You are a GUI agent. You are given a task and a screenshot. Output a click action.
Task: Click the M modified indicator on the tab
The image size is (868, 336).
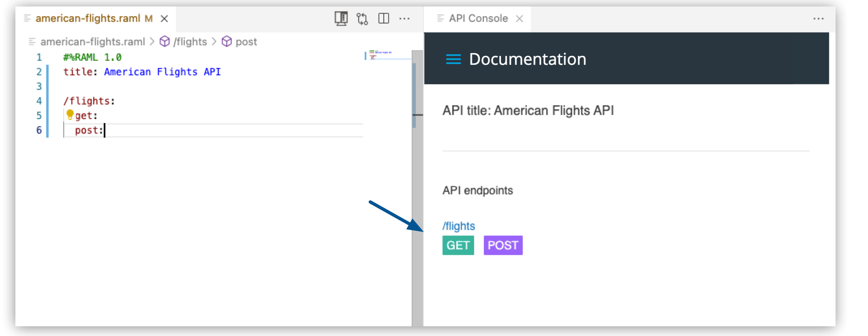coord(149,19)
